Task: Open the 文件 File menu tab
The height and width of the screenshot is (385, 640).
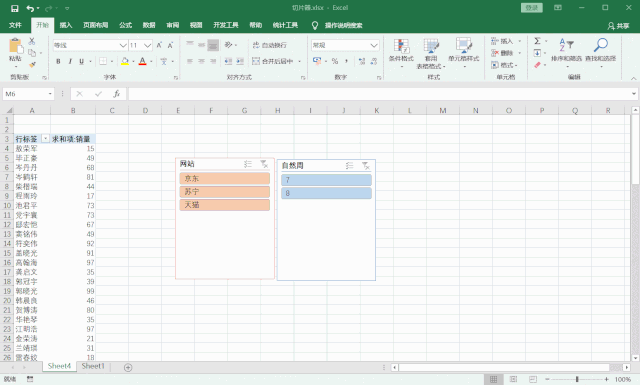Action: pyautogui.click(x=15, y=25)
